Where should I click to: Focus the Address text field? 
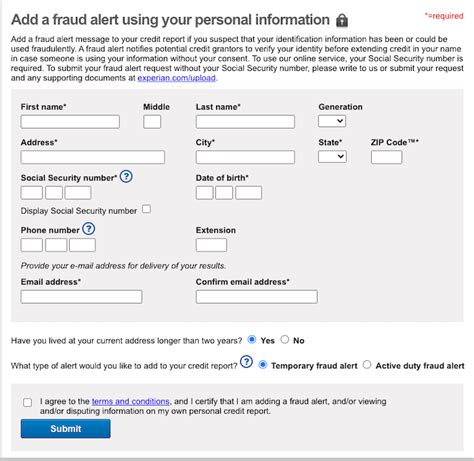pyautogui.click(x=93, y=157)
